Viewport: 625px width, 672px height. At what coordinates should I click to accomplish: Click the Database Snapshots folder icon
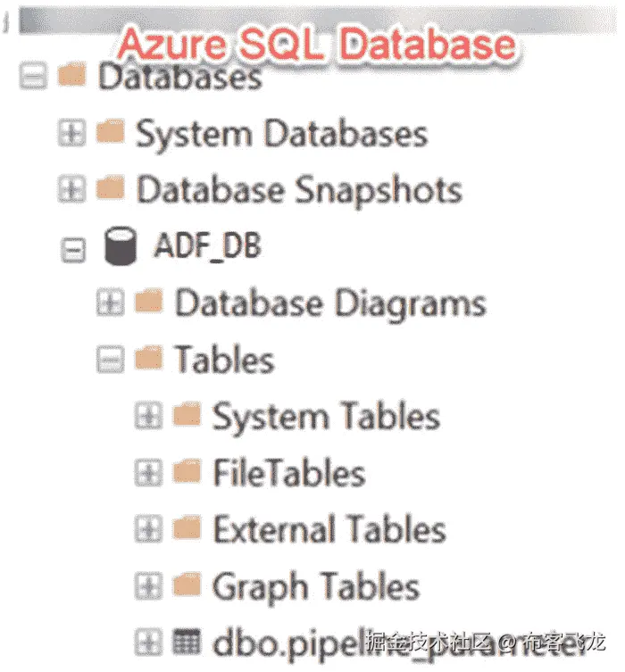109,189
